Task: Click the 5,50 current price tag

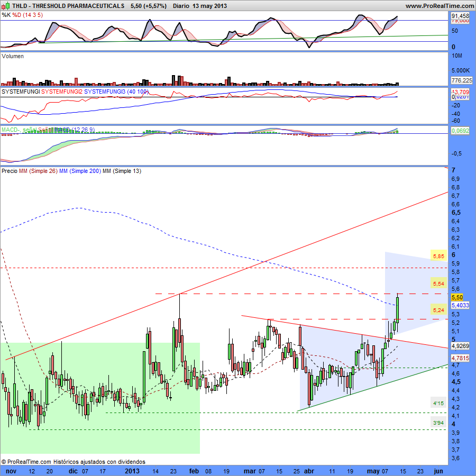Action: coord(457,297)
